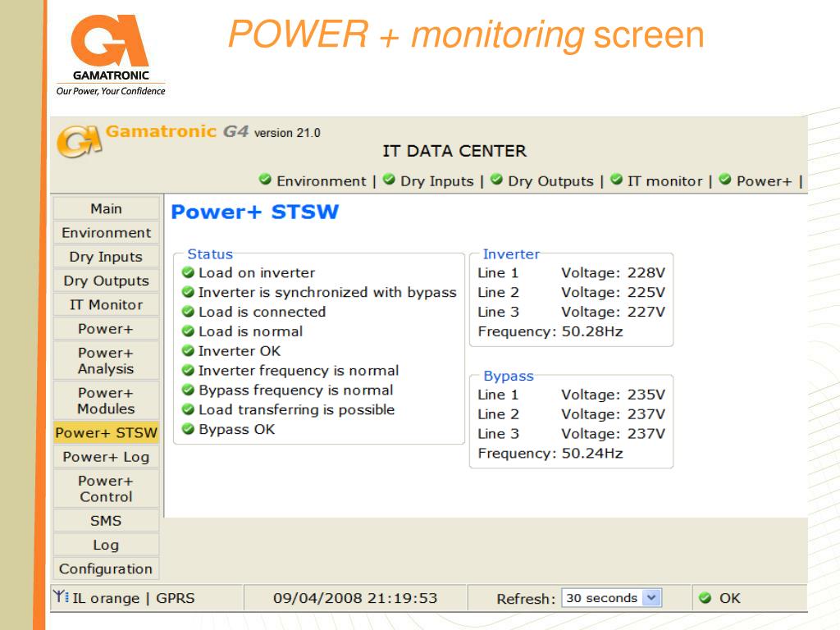Click the green icon for Bypass OK
The width and height of the screenshot is (840, 630).
coord(188,428)
